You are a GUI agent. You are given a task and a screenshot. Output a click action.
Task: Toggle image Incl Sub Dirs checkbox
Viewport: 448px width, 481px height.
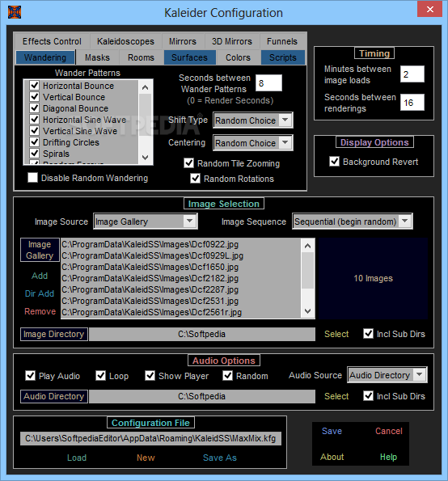tap(368, 333)
